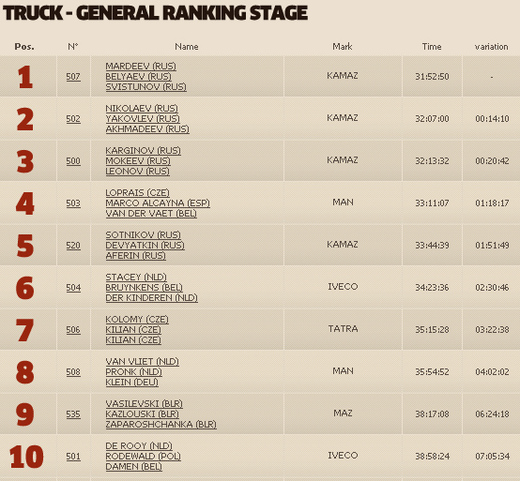Click the LOPRAIS (CZE) name link
Viewport: 520px width, 481px height.
pos(137,193)
